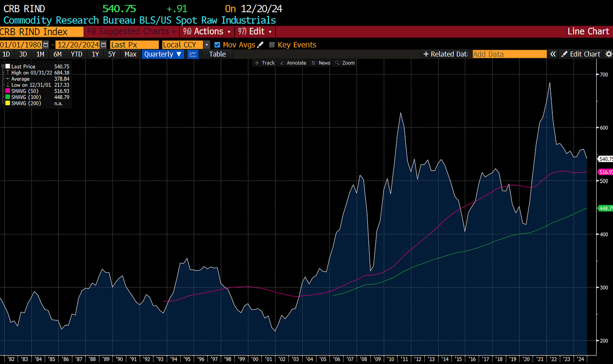This screenshot has height=364, width=613.
Task: Open the Edit menu
Action: tap(255, 32)
